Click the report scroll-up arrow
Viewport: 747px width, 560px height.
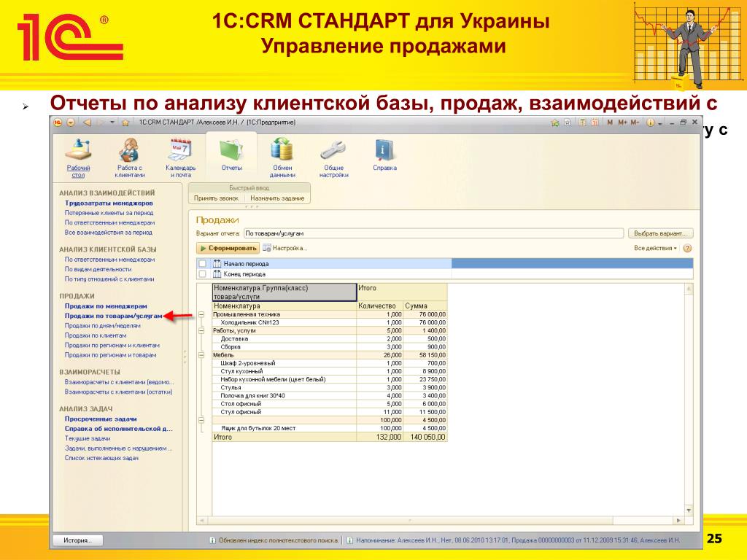(689, 289)
